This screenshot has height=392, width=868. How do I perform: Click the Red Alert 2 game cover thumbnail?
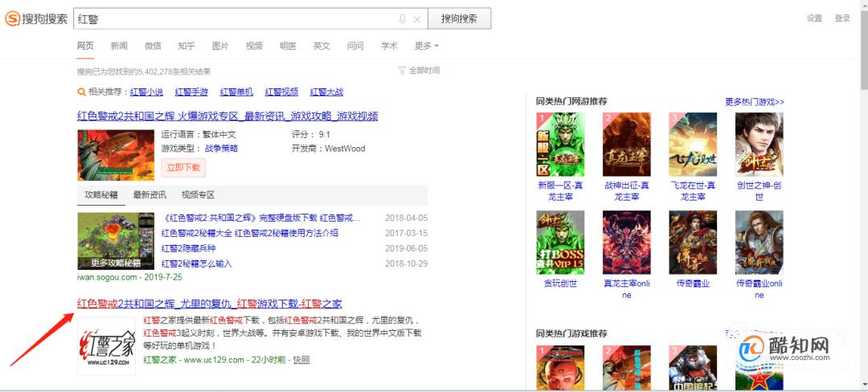116,155
